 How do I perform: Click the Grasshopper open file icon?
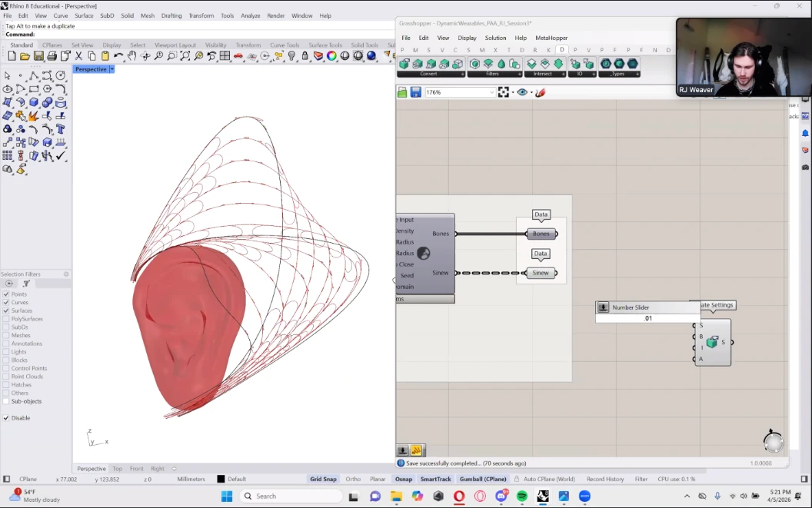coord(402,92)
